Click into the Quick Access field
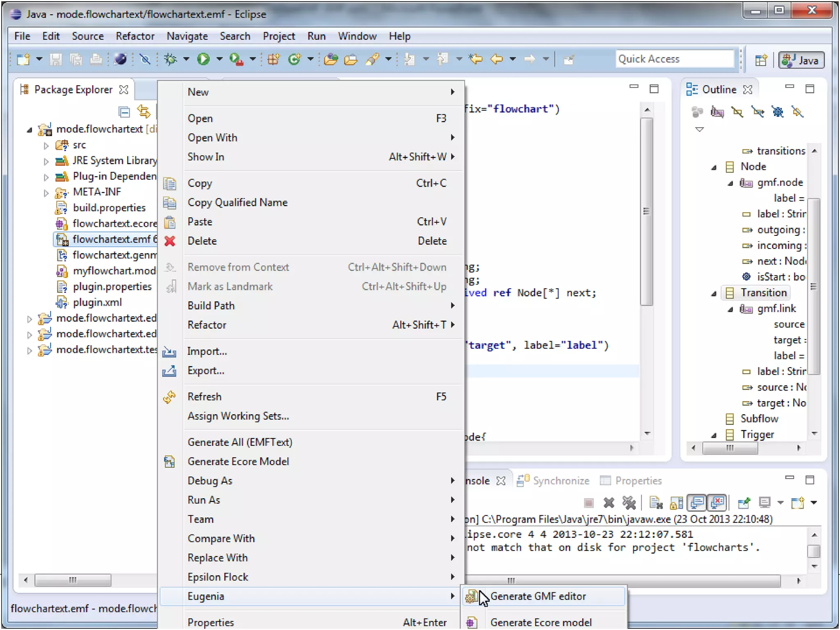 674,59
